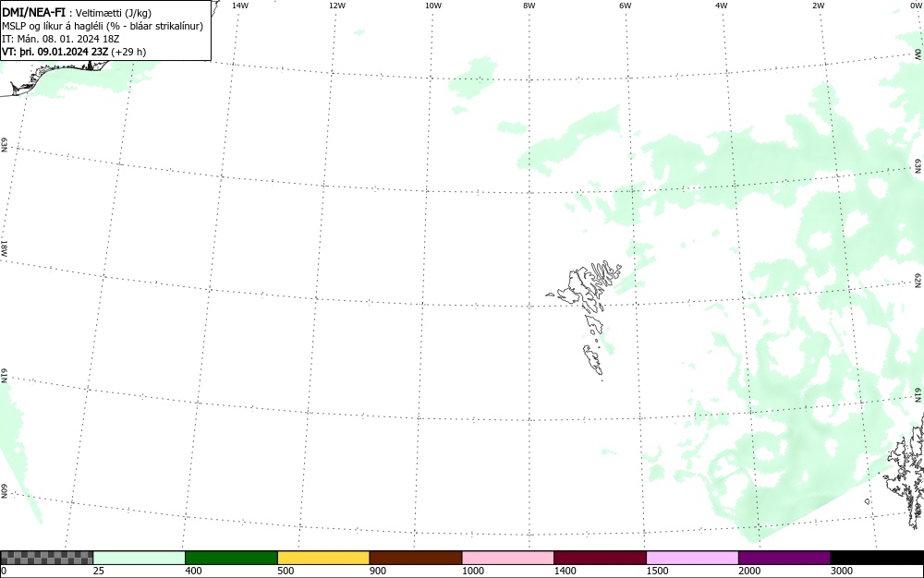Click the dark green 400–500 legend swatch
This screenshot has height=578, width=924.
231,558
